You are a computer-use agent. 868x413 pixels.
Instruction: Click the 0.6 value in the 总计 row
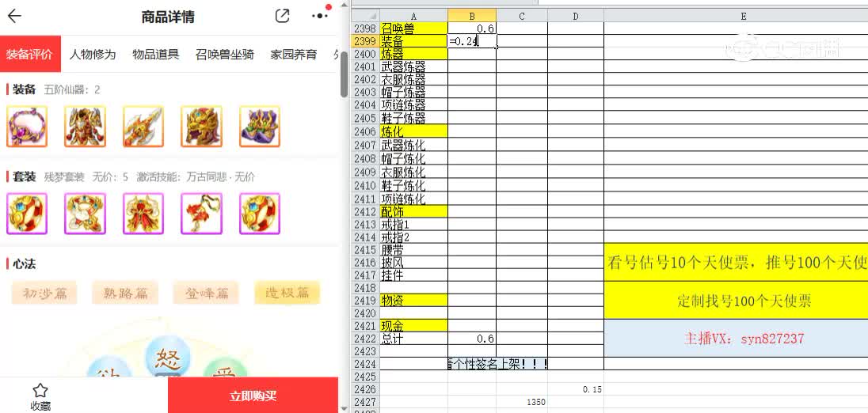[x=472, y=339]
